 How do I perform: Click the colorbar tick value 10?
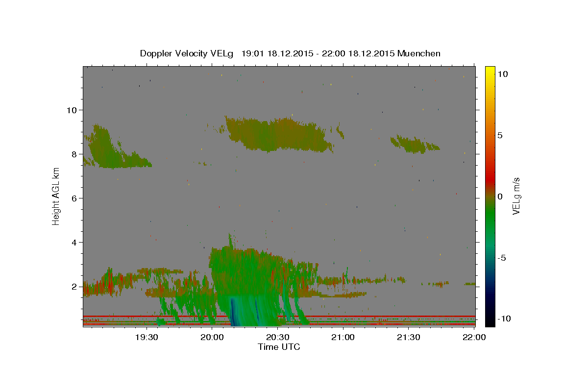(x=502, y=74)
